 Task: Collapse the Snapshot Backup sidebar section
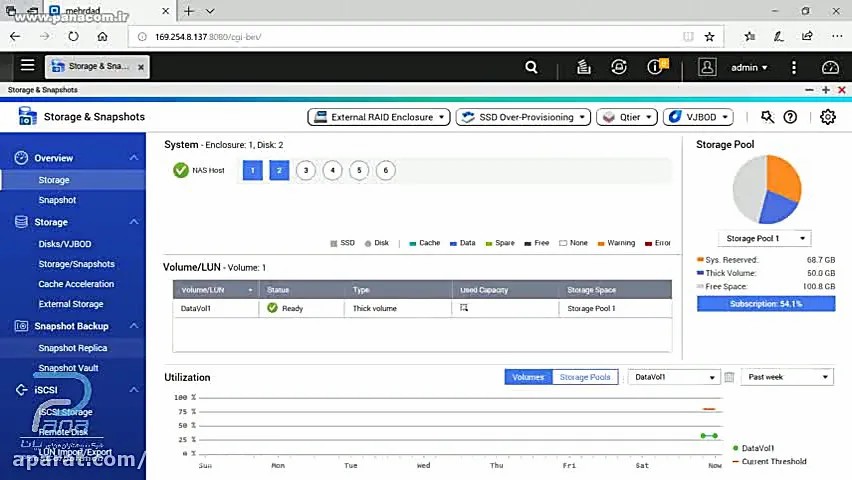pos(133,326)
